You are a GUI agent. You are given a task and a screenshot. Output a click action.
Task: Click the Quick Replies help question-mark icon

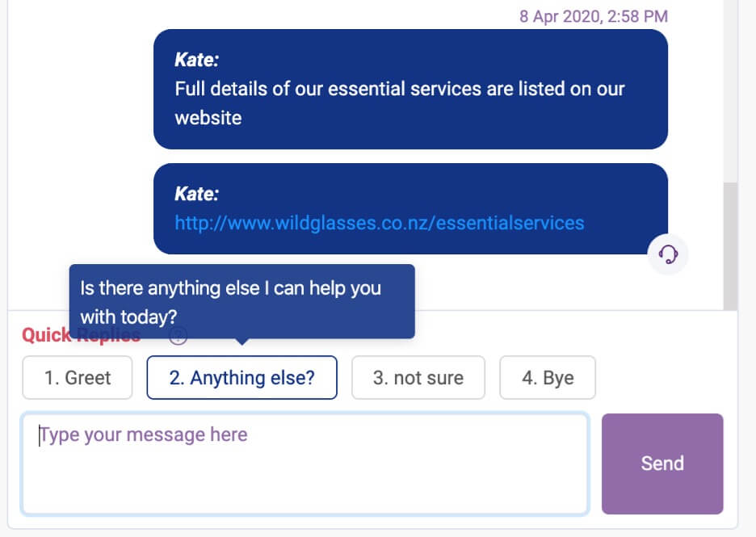coord(178,337)
